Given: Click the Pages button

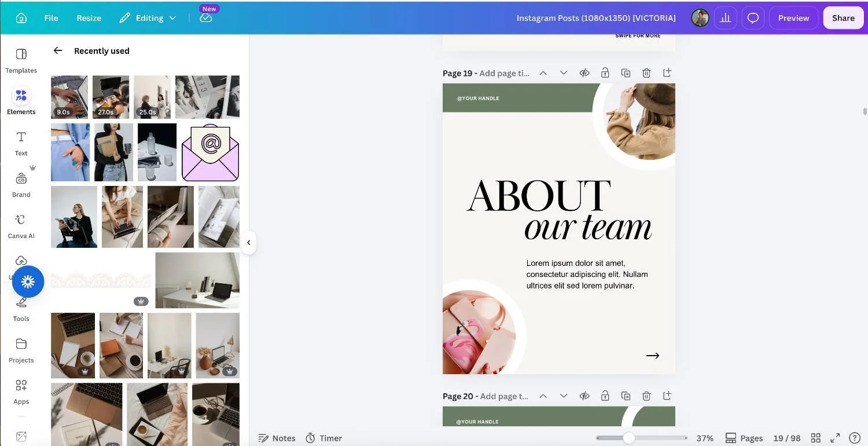Looking at the screenshot, I should click(744, 438).
